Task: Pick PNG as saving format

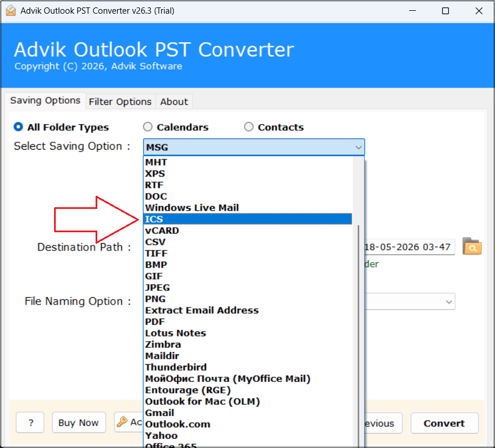Action: click(248, 299)
